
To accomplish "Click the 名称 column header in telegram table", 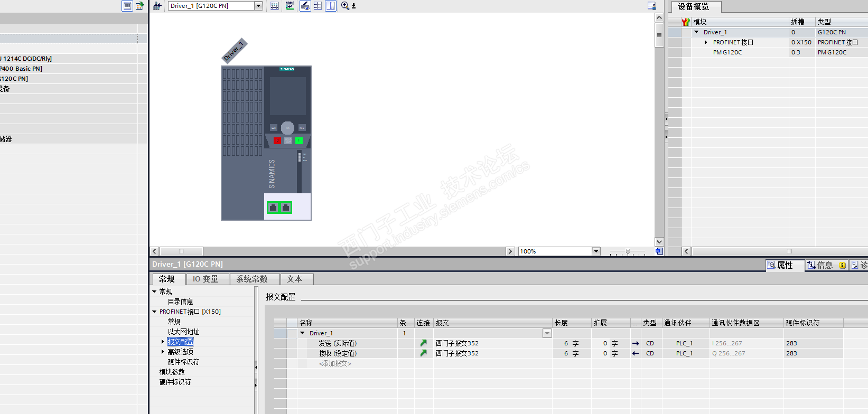I will tap(348, 323).
